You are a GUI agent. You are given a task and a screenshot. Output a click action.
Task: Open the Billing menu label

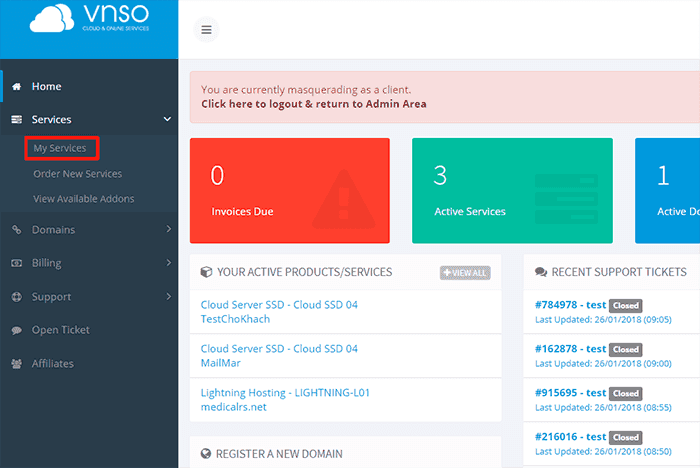tap(46, 263)
